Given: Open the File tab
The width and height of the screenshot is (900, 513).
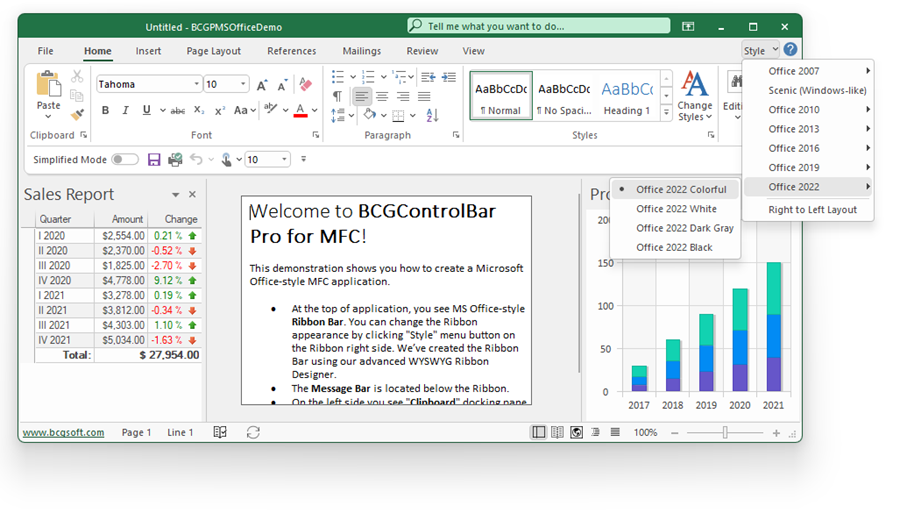Looking at the screenshot, I should pos(45,51).
